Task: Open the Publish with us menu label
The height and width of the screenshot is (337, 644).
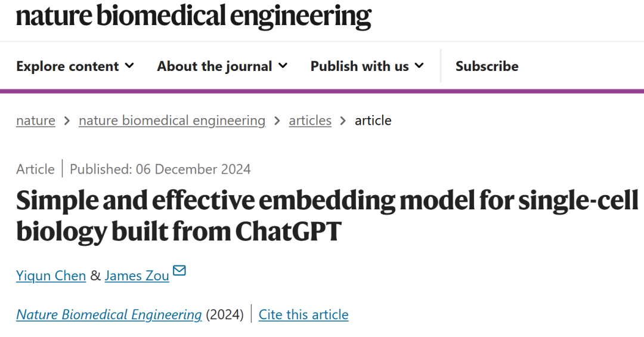Action: click(360, 66)
